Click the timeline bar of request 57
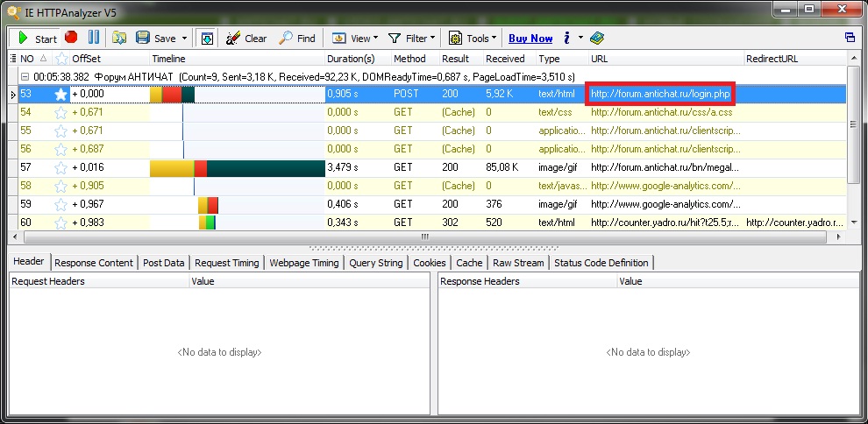868x424 pixels. pos(238,168)
